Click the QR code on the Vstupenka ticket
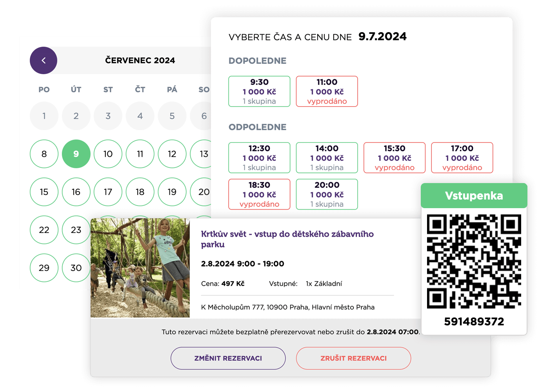 [474, 262]
